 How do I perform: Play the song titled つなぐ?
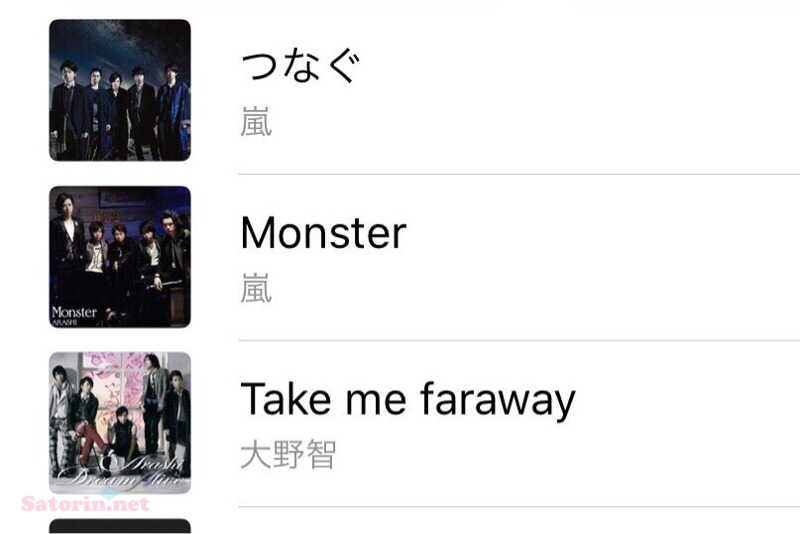click(301, 66)
